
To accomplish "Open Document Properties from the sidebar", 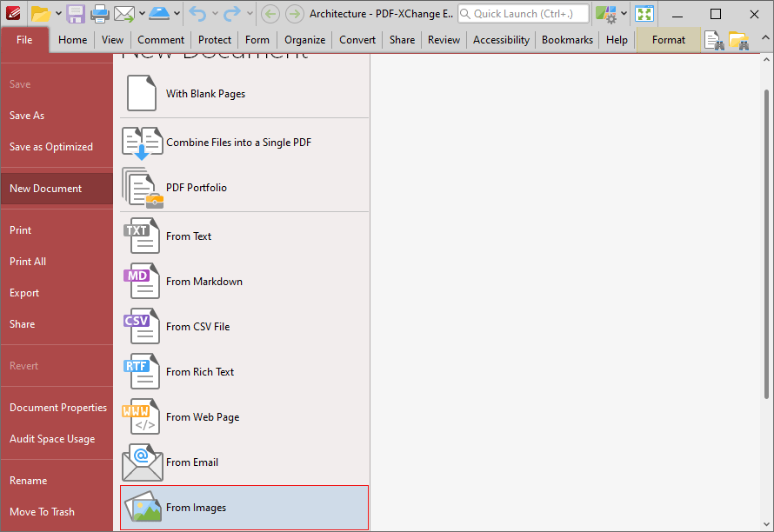I will (x=57, y=407).
